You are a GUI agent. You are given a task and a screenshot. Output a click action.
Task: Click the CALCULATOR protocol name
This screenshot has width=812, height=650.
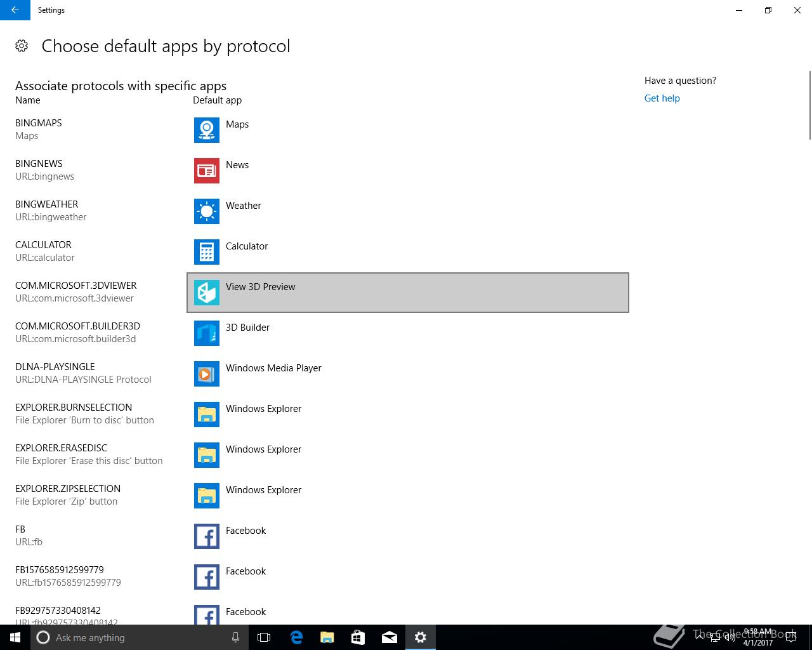point(43,245)
